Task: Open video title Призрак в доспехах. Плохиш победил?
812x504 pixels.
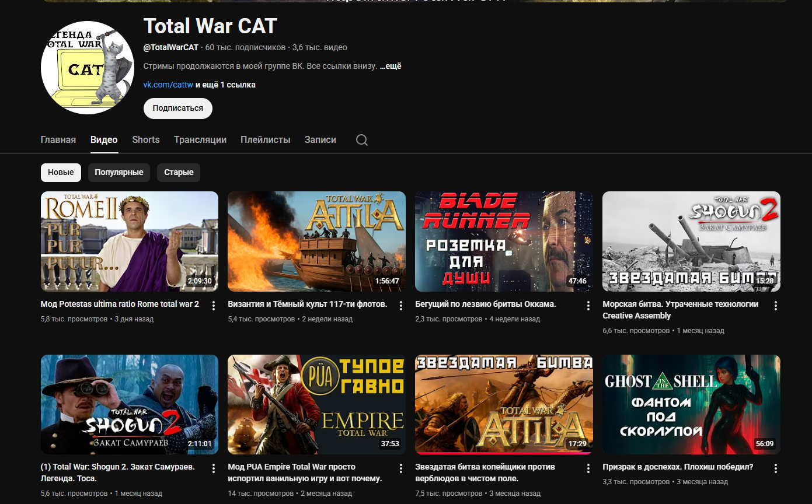Action: (x=678, y=467)
